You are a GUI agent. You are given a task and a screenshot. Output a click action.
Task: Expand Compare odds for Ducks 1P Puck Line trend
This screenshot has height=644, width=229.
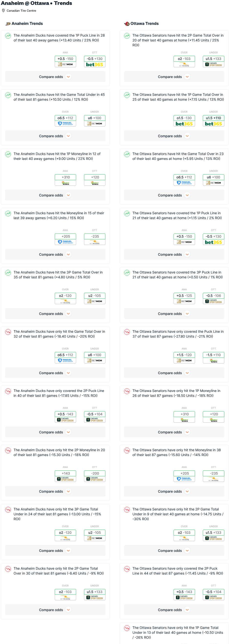tap(55, 77)
